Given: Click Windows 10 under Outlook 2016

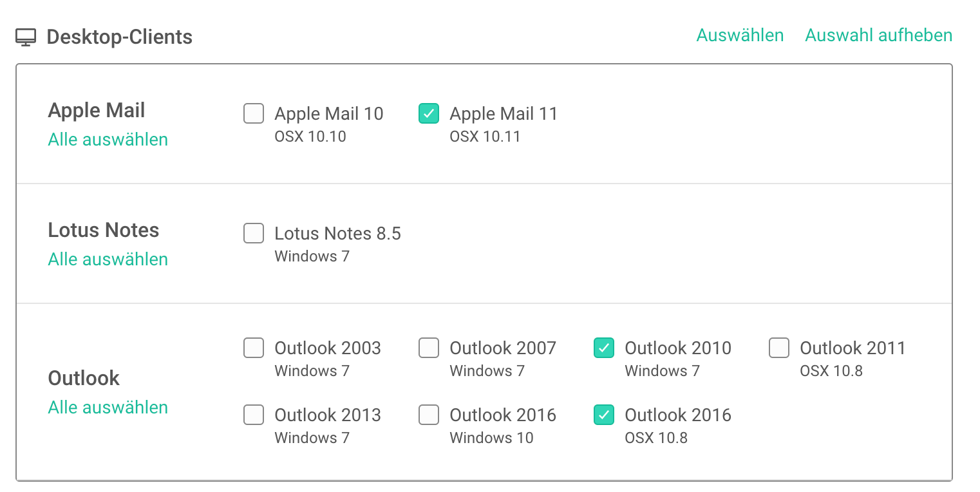Looking at the screenshot, I should 492,438.
